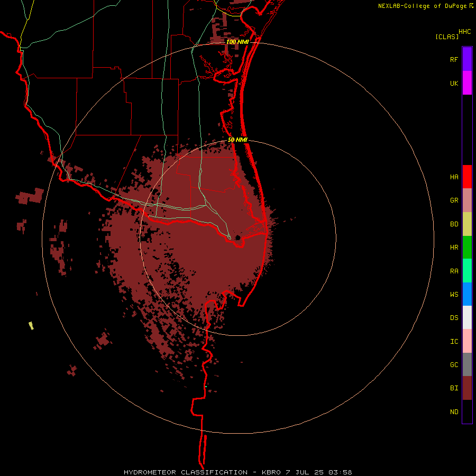Click the BD legend label

point(454,224)
